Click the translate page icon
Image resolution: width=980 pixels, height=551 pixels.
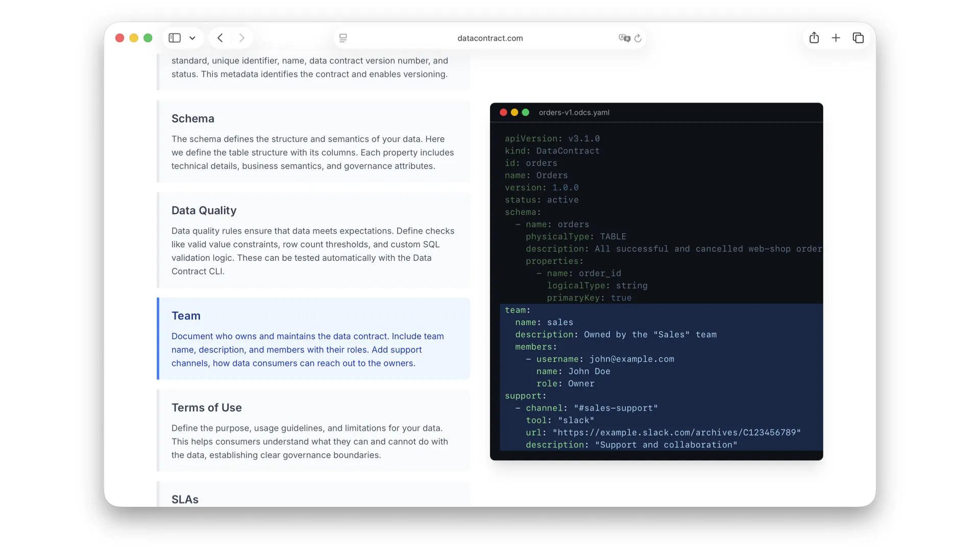pyautogui.click(x=624, y=38)
